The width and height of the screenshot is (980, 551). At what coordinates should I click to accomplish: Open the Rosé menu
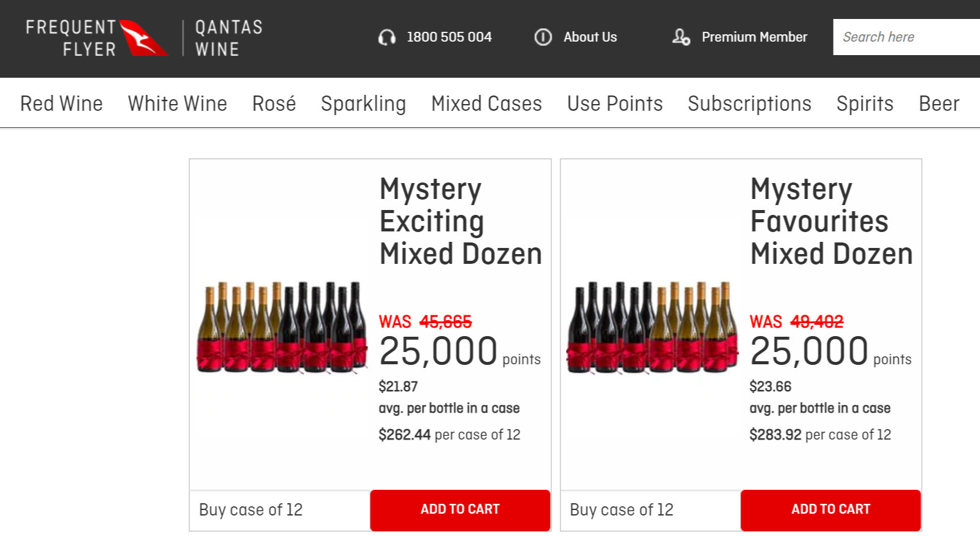click(274, 103)
